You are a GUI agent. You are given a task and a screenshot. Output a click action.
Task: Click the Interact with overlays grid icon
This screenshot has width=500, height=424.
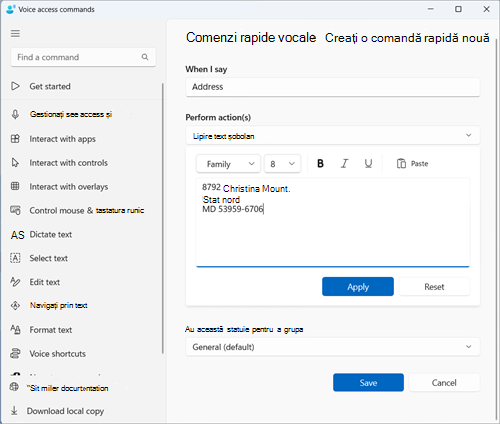15,186
